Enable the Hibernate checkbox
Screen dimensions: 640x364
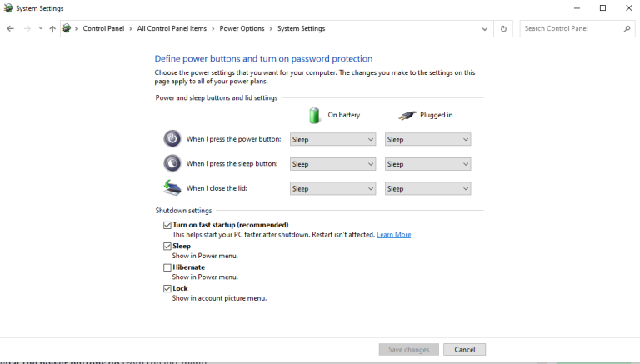coord(167,267)
